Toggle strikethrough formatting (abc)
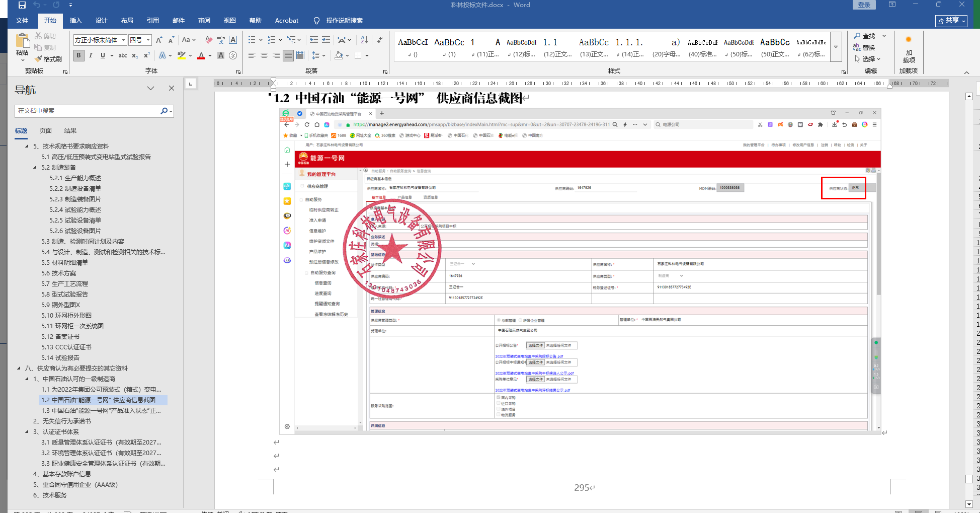The width and height of the screenshot is (980, 513). [x=123, y=55]
